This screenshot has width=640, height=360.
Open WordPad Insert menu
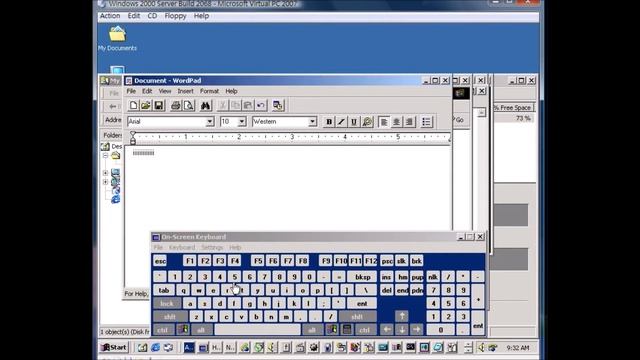pyautogui.click(x=185, y=91)
